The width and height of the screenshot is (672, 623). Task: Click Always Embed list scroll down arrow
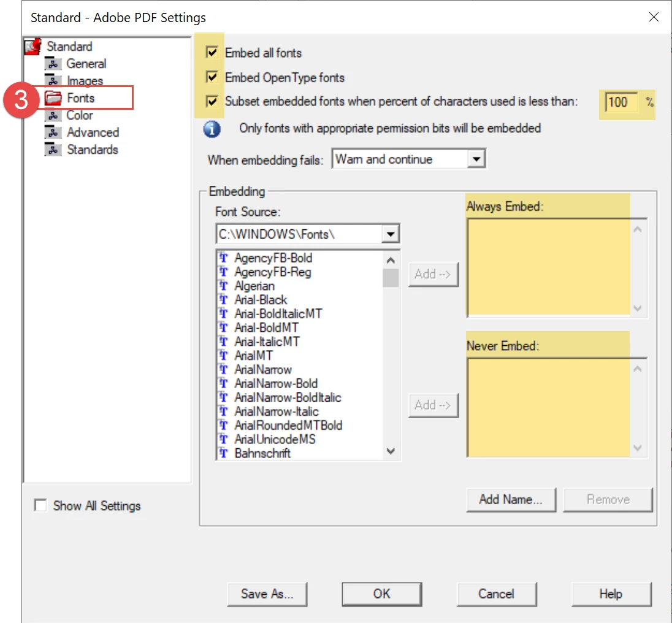point(638,308)
